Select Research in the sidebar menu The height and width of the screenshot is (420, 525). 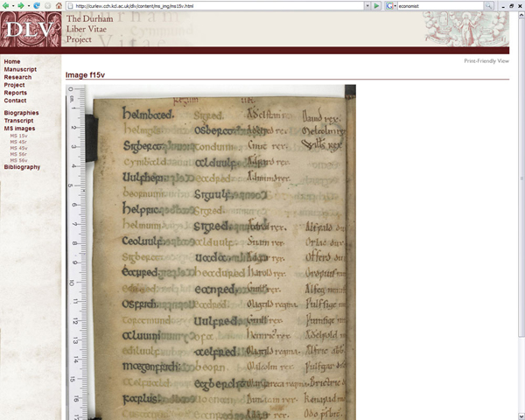point(17,77)
